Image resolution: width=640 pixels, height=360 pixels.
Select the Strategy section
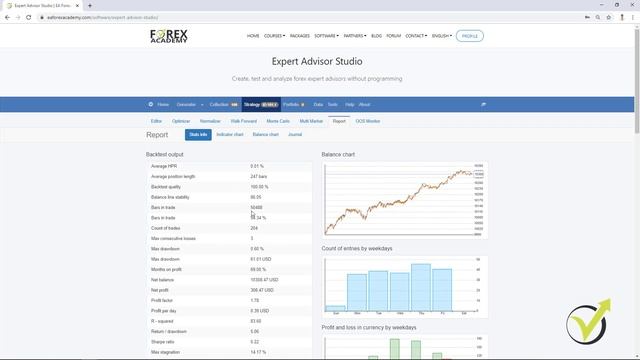click(261, 104)
